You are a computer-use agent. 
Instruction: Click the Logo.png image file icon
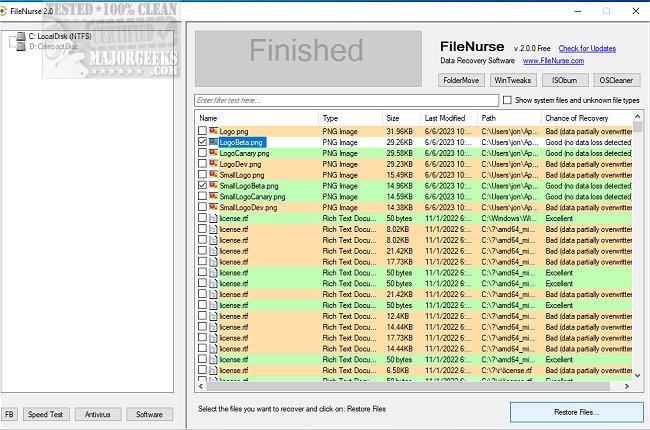point(213,131)
